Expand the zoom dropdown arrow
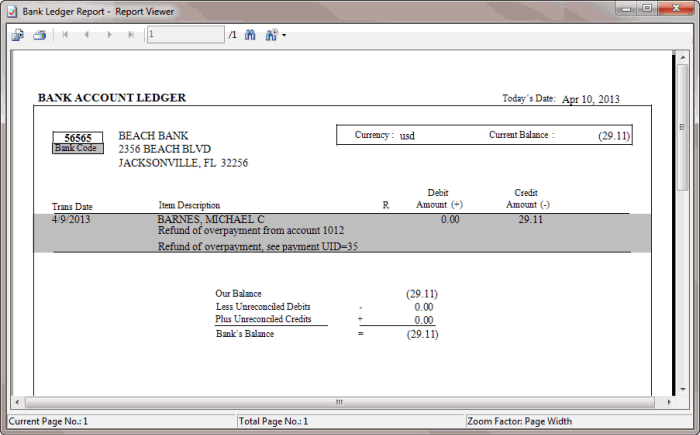 click(x=284, y=36)
